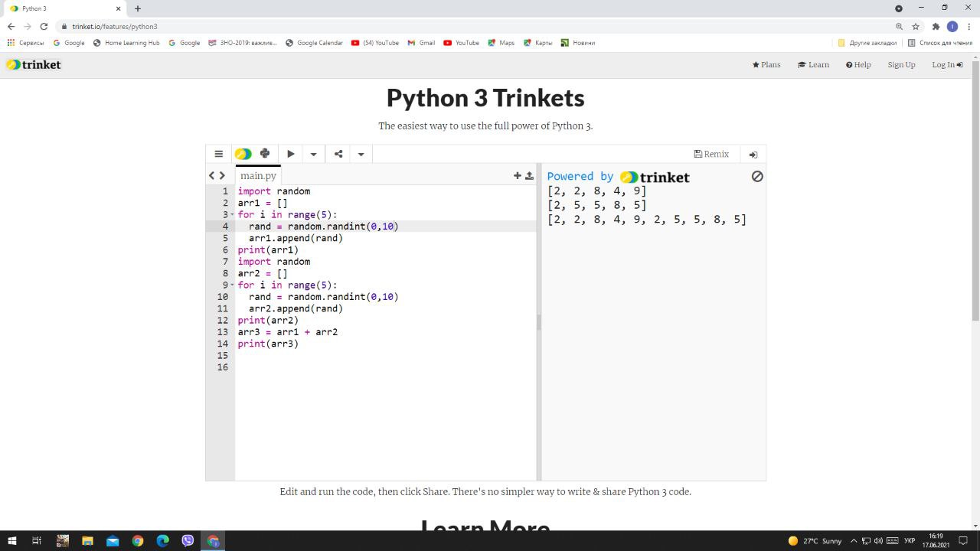Viewport: 980px width, 551px height.
Task: Bookmark this page with the star icon
Action: coord(916,26)
